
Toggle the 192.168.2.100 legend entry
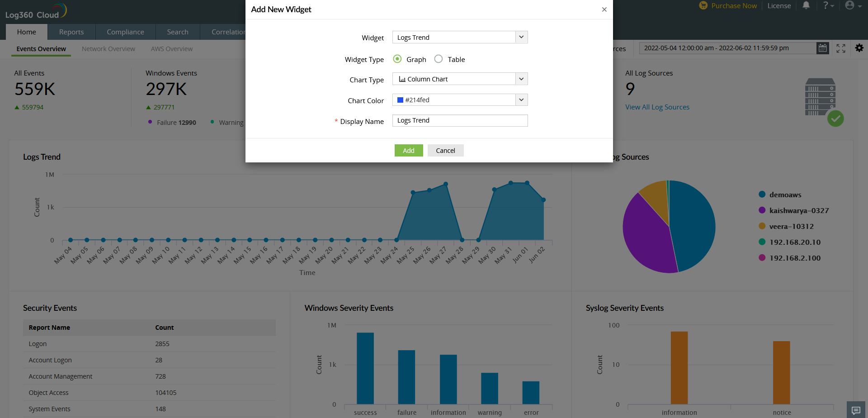[x=789, y=258]
